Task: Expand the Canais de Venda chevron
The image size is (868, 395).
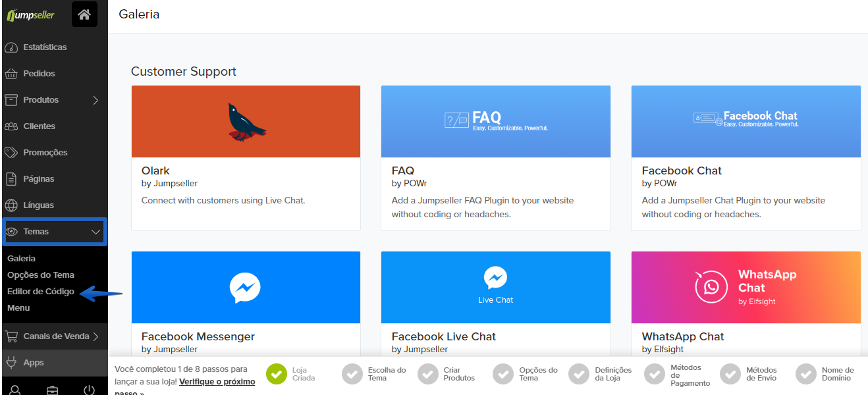Action: coord(95,336)
